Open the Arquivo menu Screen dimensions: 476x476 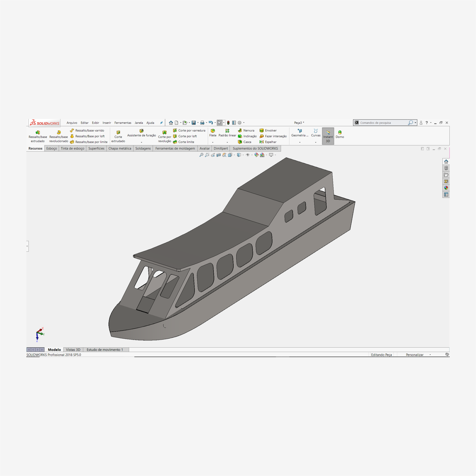coord(72,123)
